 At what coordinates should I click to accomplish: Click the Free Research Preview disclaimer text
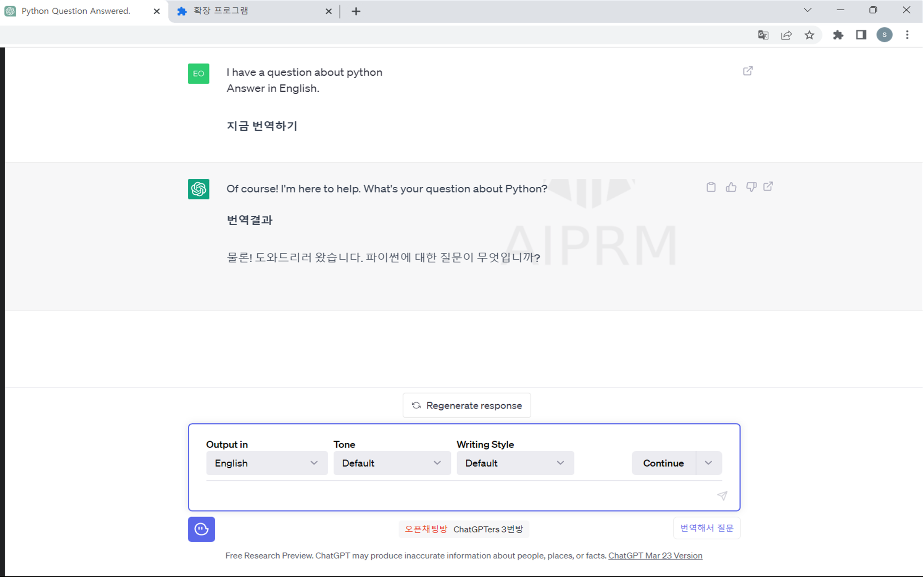pos(416,555)
